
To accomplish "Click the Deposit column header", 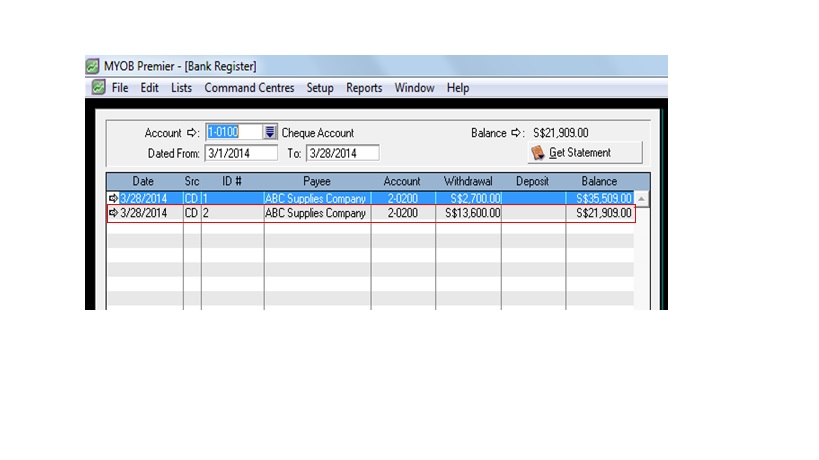I will [532, 181].
